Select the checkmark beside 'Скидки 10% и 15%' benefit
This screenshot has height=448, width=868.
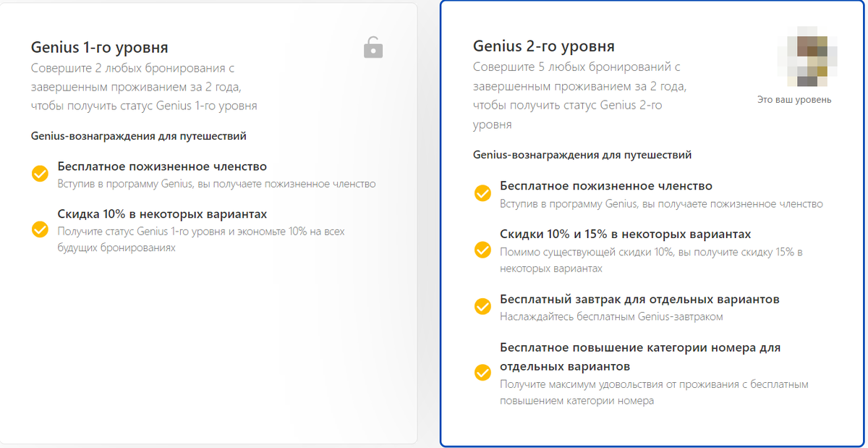(482, 250)
